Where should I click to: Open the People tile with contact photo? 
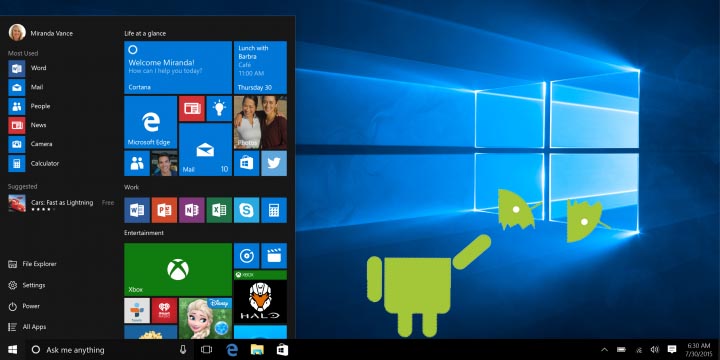click(x=150, y=163)
